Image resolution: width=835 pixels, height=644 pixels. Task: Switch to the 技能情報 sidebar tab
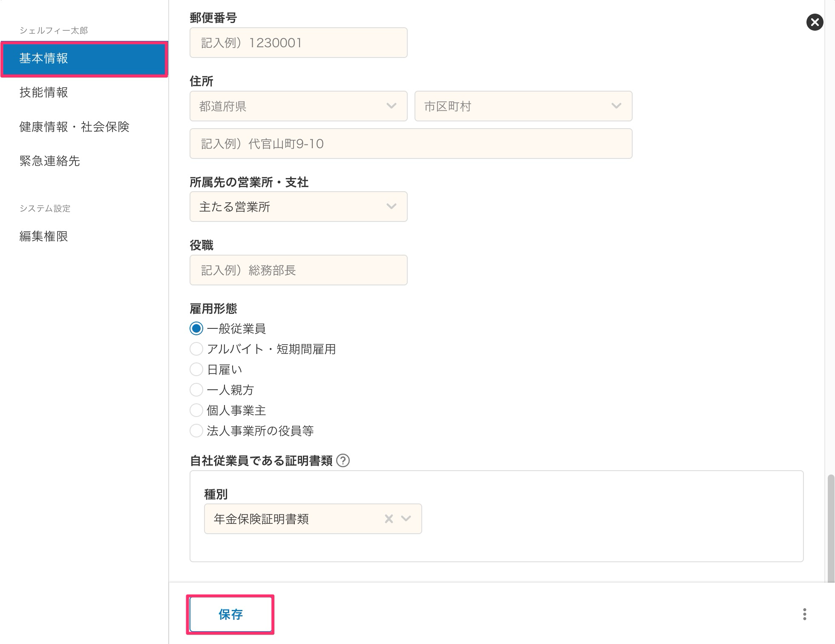[44, 92]
